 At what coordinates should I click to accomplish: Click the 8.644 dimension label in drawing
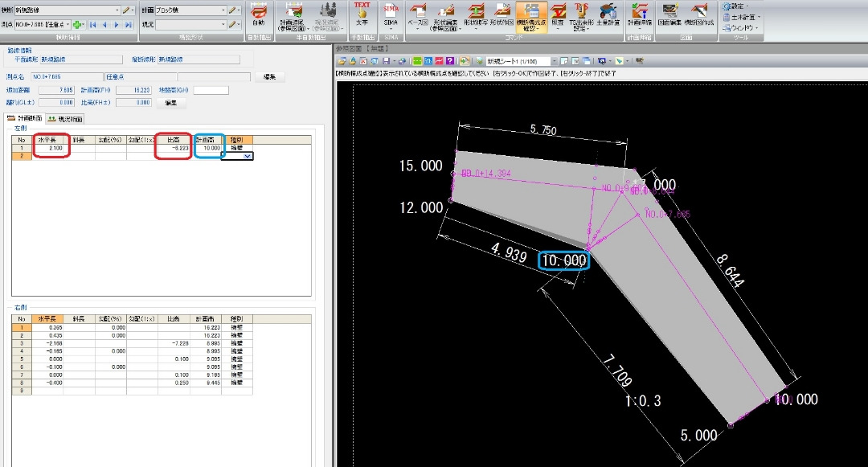[730, 271]
